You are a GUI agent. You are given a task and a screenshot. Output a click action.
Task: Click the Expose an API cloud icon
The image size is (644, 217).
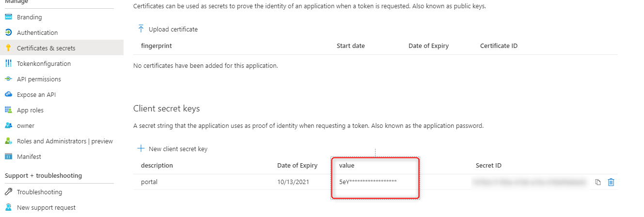pos(8,94)
